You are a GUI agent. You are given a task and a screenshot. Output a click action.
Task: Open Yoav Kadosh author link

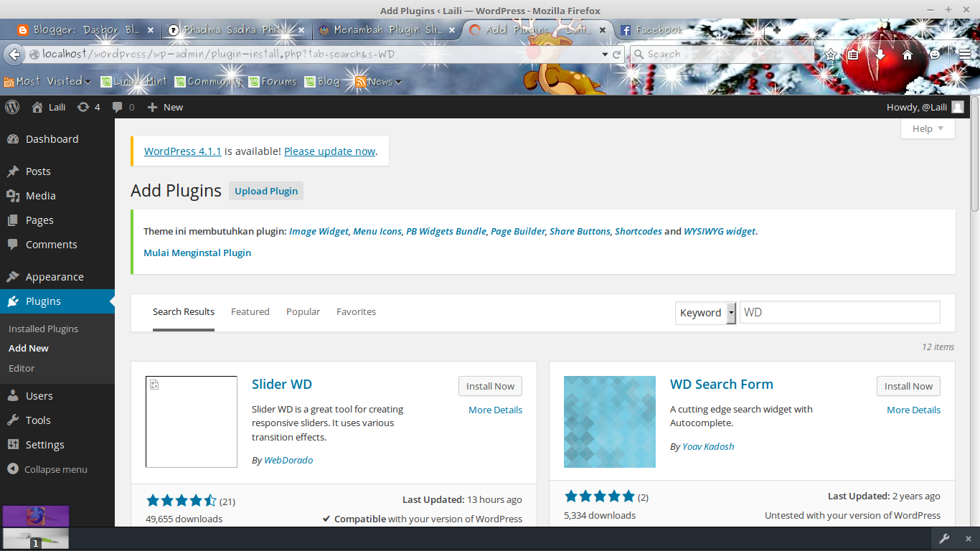coord(708,447)
